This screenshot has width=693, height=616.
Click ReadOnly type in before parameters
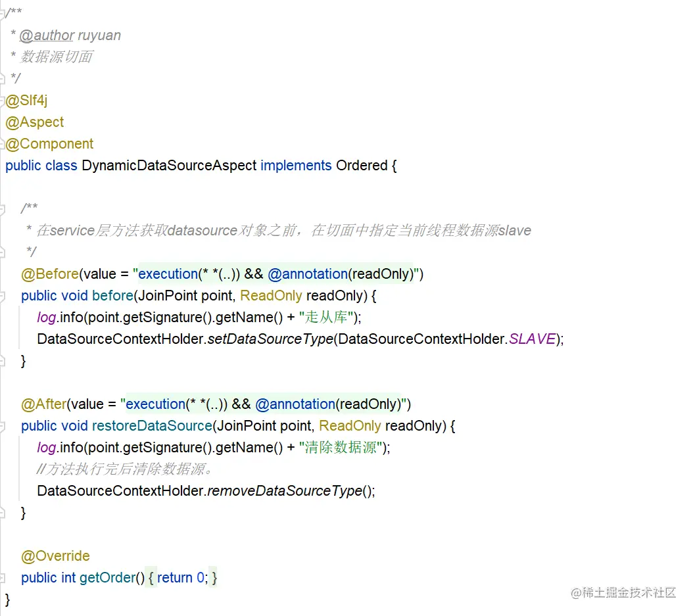(x=271, y=296)
